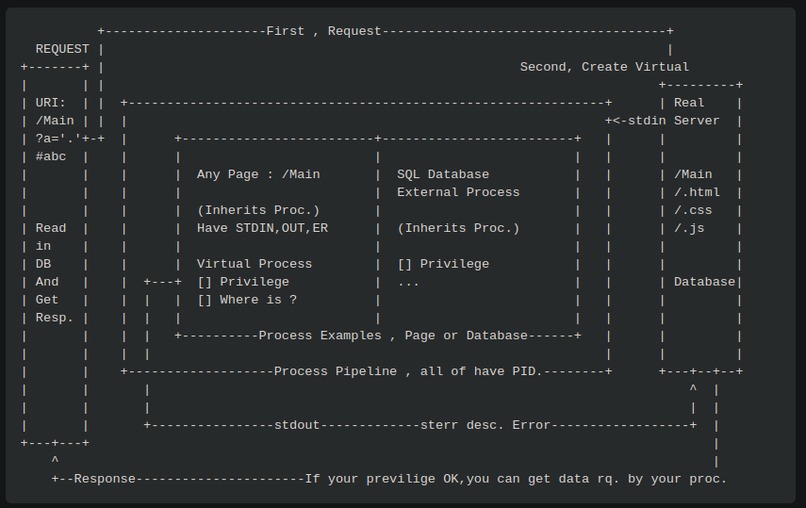Click the "/.js" entry
Screen dimensions: 806x508
[689, 228]
